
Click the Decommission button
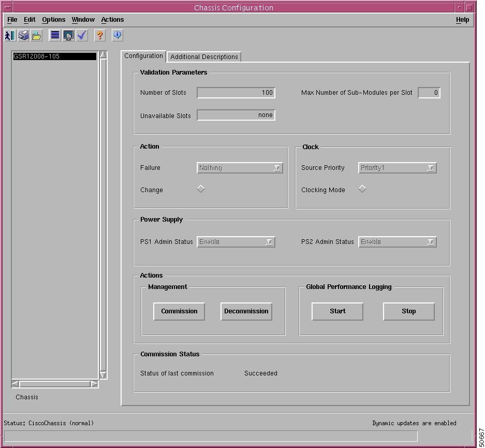pyautogui.click(x=246, y=311)
